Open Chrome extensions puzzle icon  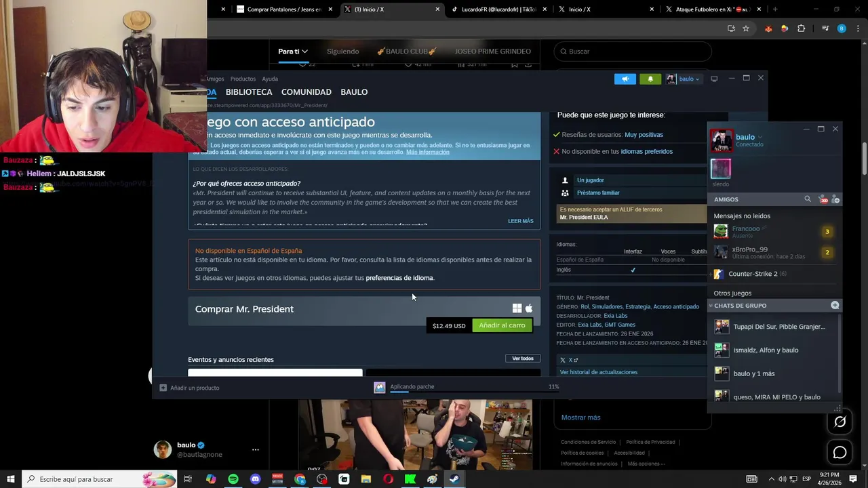pyautogui.click(x=801, y=28)
